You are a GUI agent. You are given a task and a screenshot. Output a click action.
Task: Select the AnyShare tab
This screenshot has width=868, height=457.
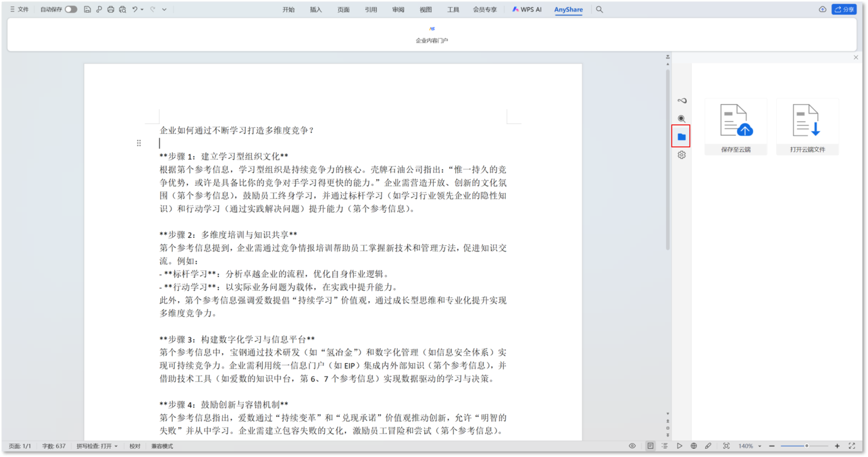pyautogui.click(x=569, y=9)
